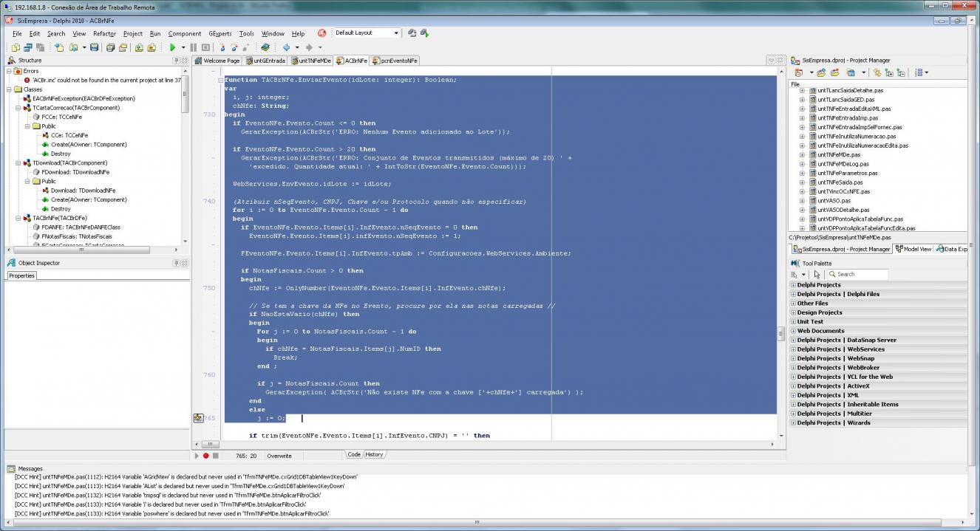Switch to the pcnEventoNFe editor tab
Viewport: 980px width, 531px height.
[395, 61]
